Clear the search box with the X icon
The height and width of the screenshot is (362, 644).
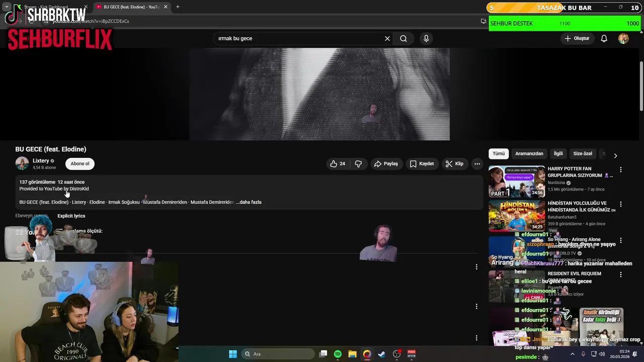[x=387, y=38]
